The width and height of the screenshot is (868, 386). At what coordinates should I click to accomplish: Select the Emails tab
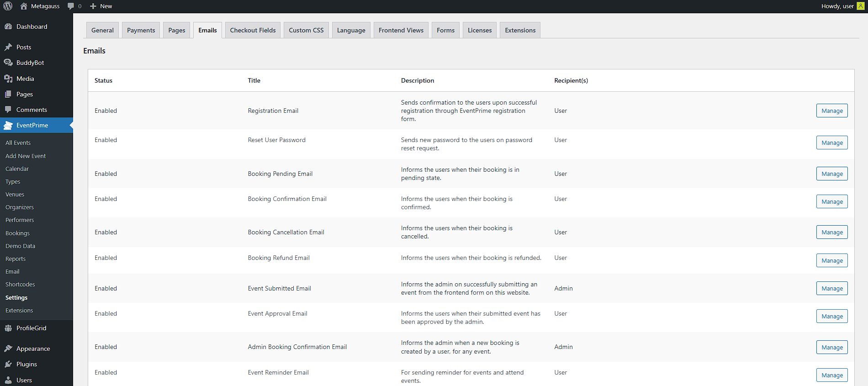207,30
